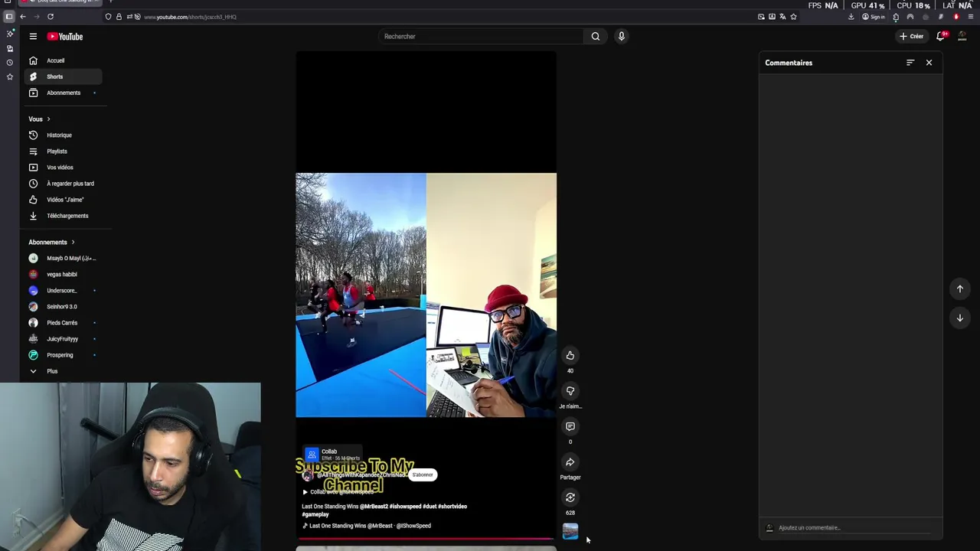
Task: Open Pieds Carrés channel subscription
Action: [62, 323]
